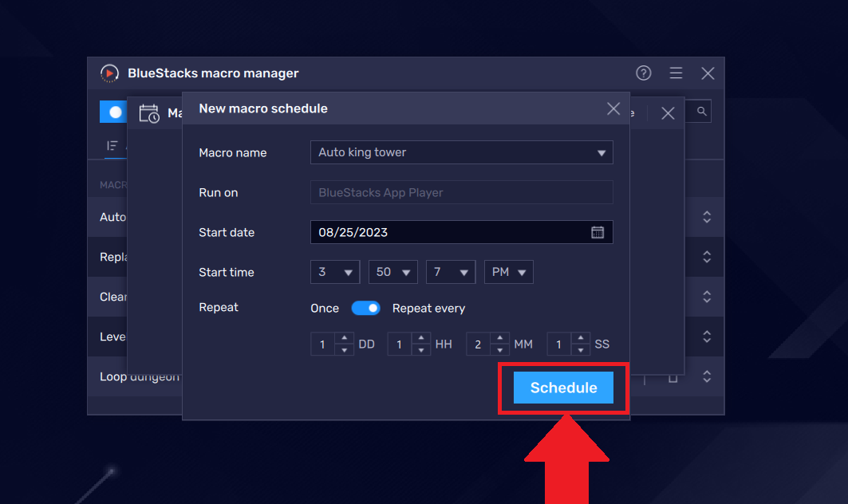This screenshot has width=848, height=504.
Task: Open the help question mark icon
Action: [643, 73]
